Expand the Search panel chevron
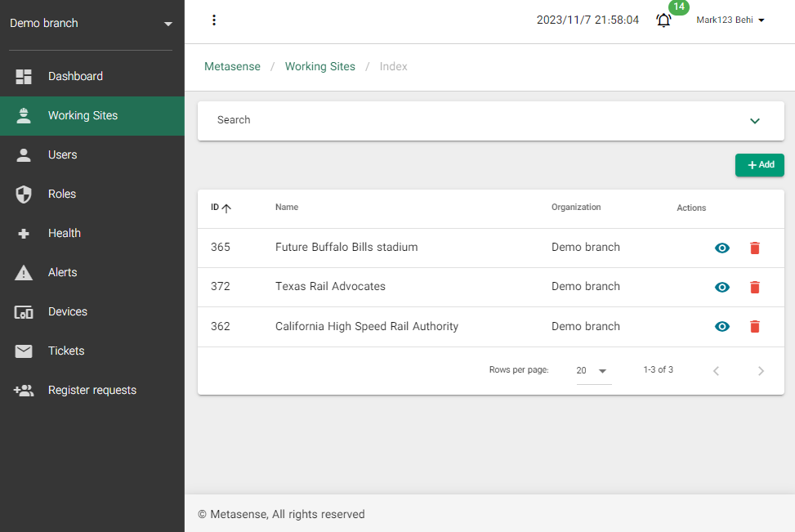The height and width of the screenshot is (532, 795). tap(754, 121)
